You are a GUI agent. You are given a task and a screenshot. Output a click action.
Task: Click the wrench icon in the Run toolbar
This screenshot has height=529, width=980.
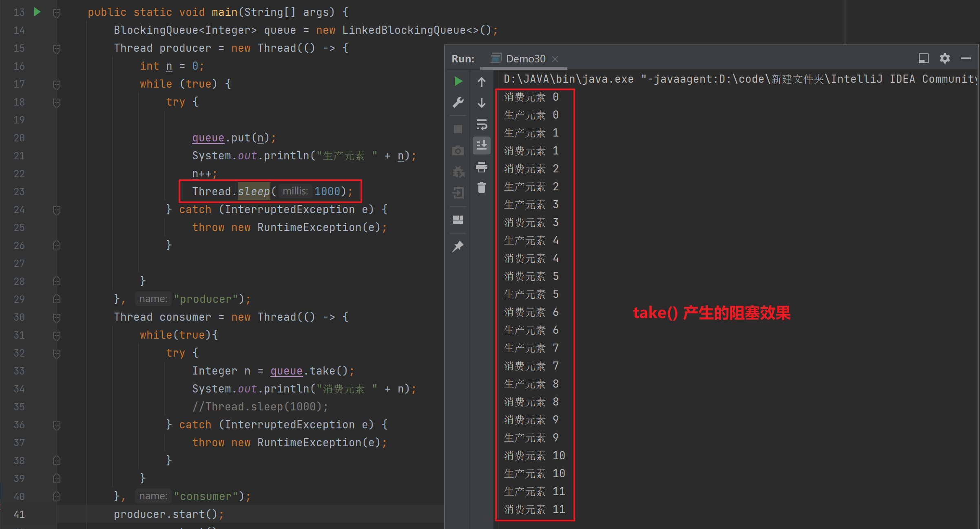pyautogui.click(x=458, y=102)
